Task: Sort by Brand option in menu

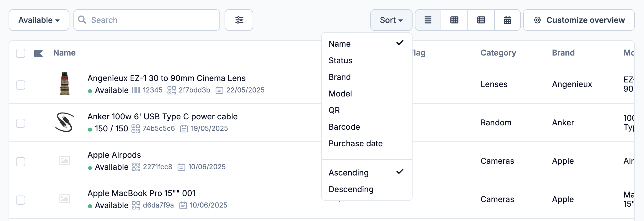Action: tap(367, 77)
